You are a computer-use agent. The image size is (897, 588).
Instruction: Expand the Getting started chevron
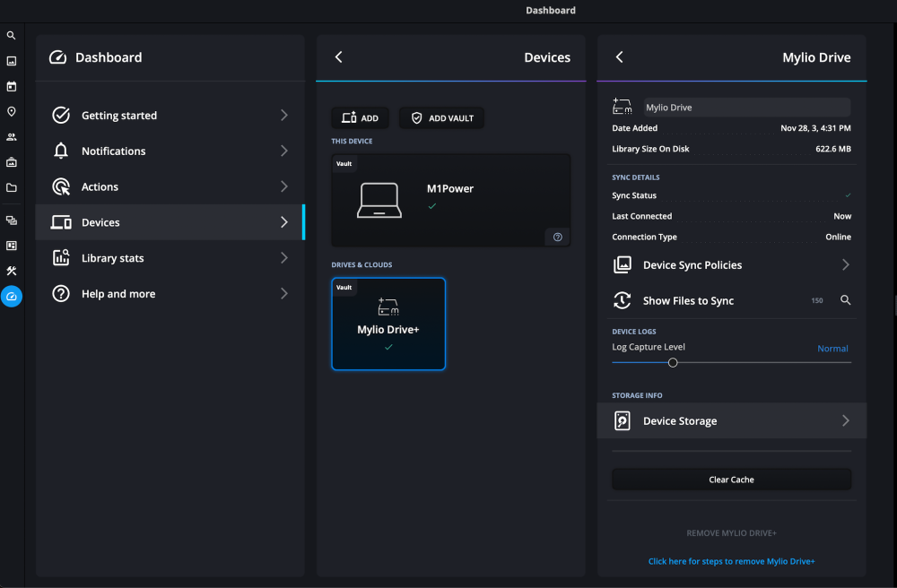(x=284, y=115)
